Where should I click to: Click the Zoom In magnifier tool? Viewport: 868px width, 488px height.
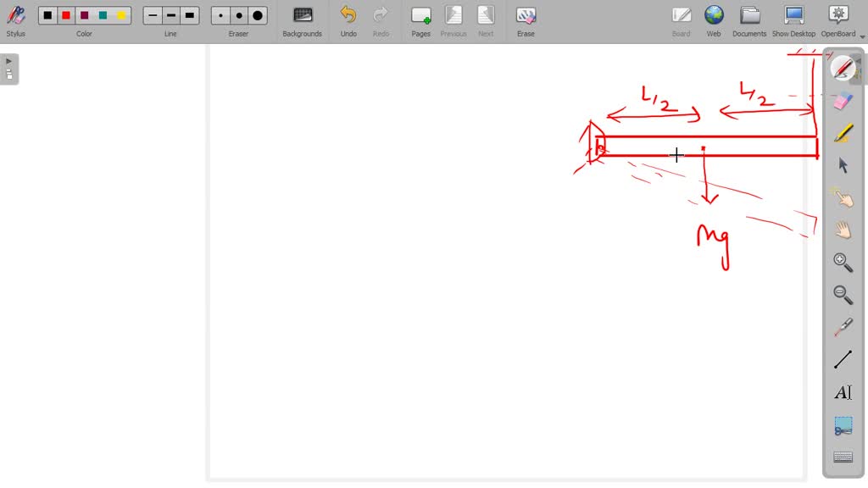[x=843, y=262]
